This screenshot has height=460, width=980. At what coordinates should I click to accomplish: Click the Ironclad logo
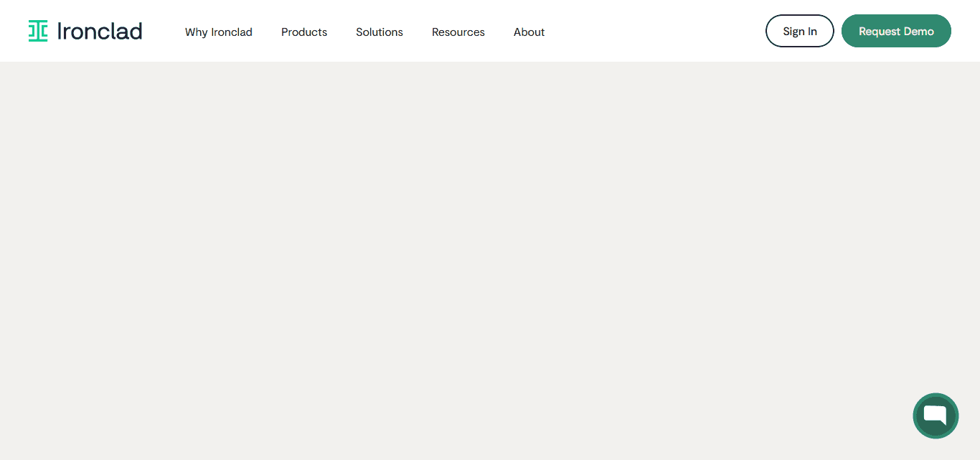click(x=85, y=31)
